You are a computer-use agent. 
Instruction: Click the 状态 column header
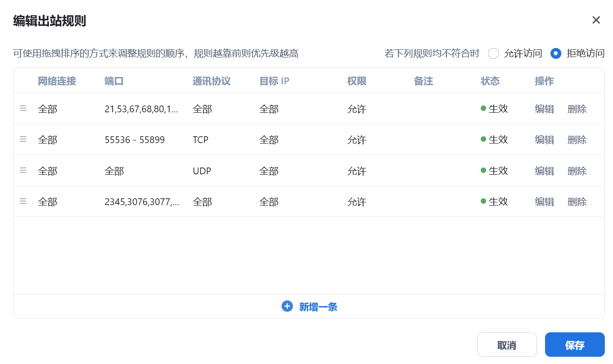coord(490,81)
